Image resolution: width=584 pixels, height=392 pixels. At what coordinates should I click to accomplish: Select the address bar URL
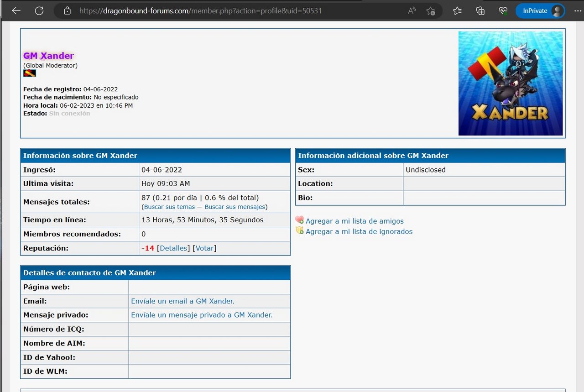[x=200, y=10]
